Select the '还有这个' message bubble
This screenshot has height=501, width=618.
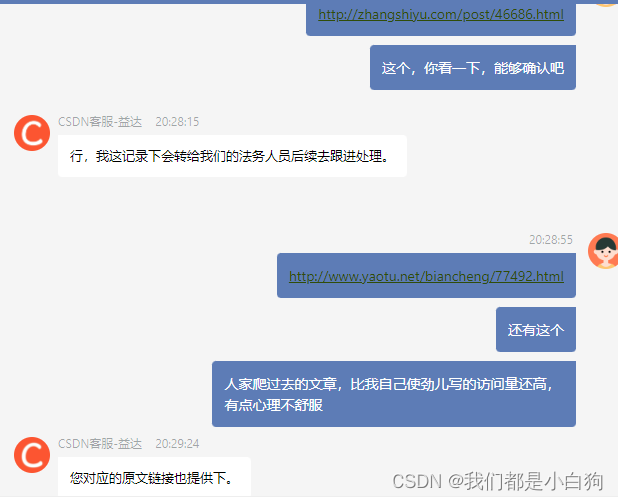point(536,330)
